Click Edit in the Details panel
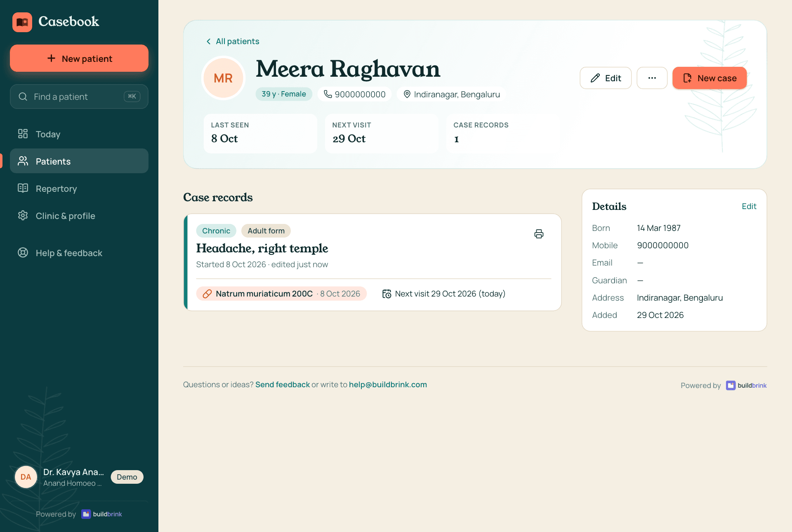The width and height of the screenshot is (792, 532). [x=749, y=206]
